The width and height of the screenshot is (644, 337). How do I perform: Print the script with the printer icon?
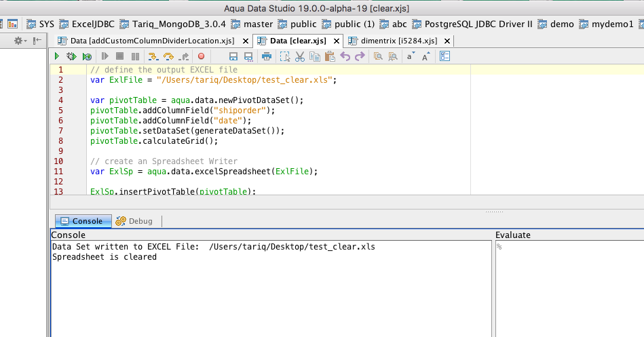pyautogui.click(x=267, y=57)
